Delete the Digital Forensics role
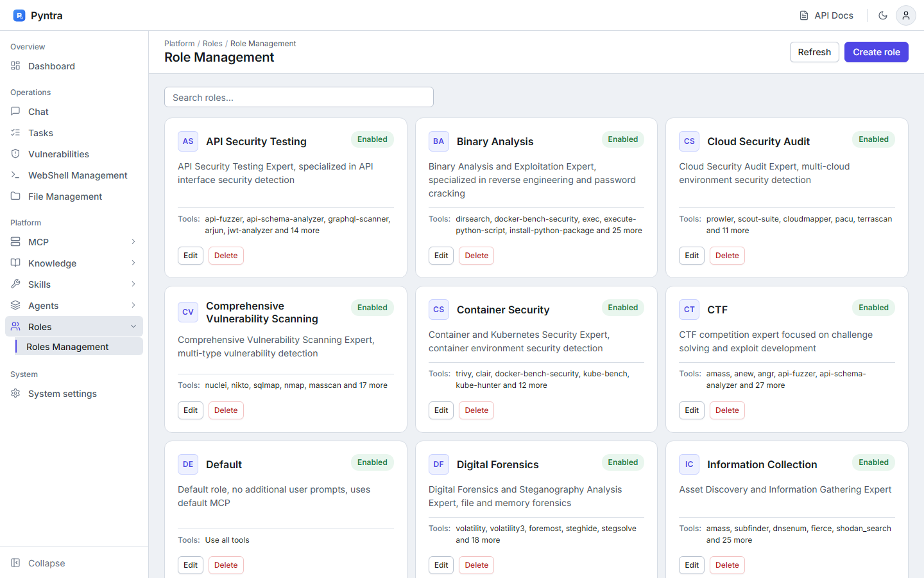 [477, 565]
